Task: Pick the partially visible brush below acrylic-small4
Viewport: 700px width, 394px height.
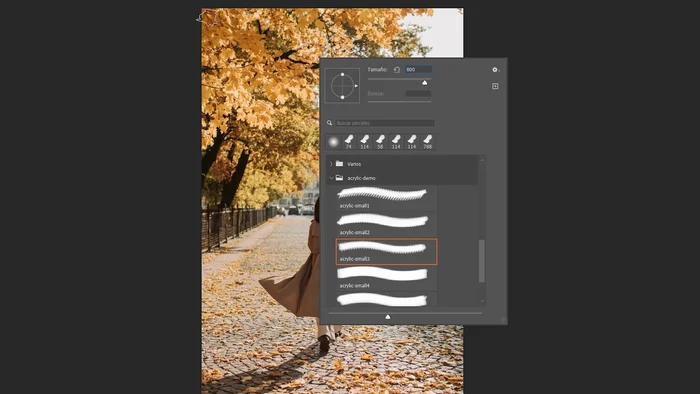Action: point(386,299)
